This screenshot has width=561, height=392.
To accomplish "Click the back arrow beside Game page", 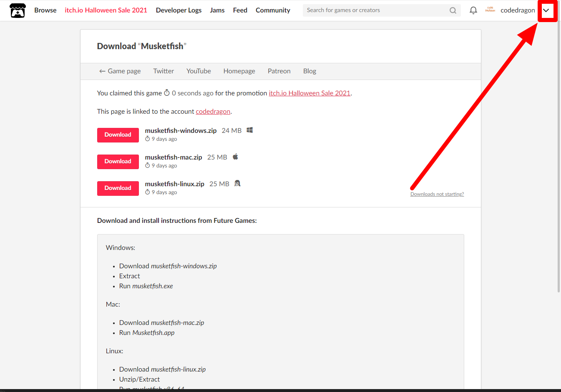I will pyautogui.click(x=102, y=71).
